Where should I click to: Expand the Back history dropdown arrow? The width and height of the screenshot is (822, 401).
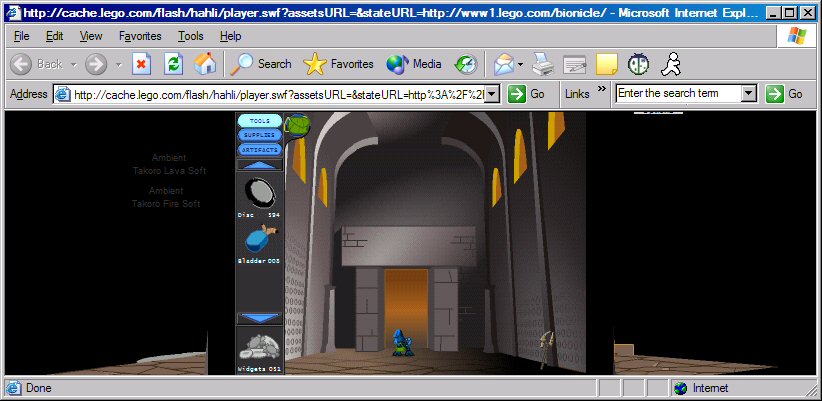point(73,64)
